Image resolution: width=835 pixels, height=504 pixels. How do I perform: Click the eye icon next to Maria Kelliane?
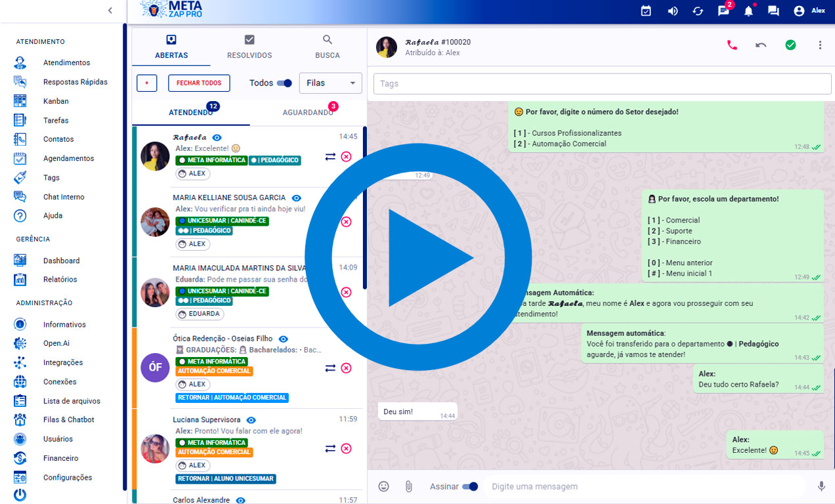click(x=296, y=198)
